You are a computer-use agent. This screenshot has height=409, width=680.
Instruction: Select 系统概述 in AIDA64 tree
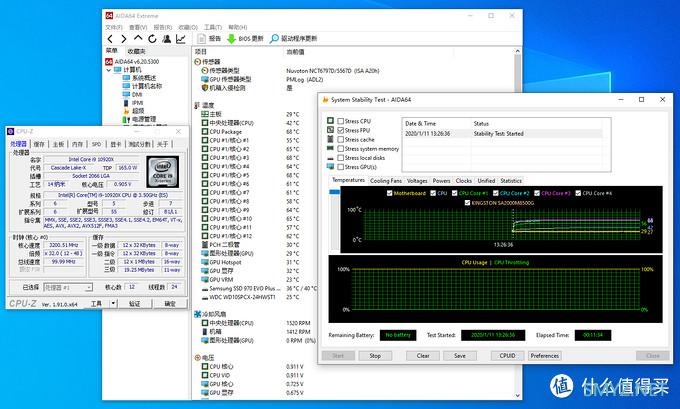(144, 78)
